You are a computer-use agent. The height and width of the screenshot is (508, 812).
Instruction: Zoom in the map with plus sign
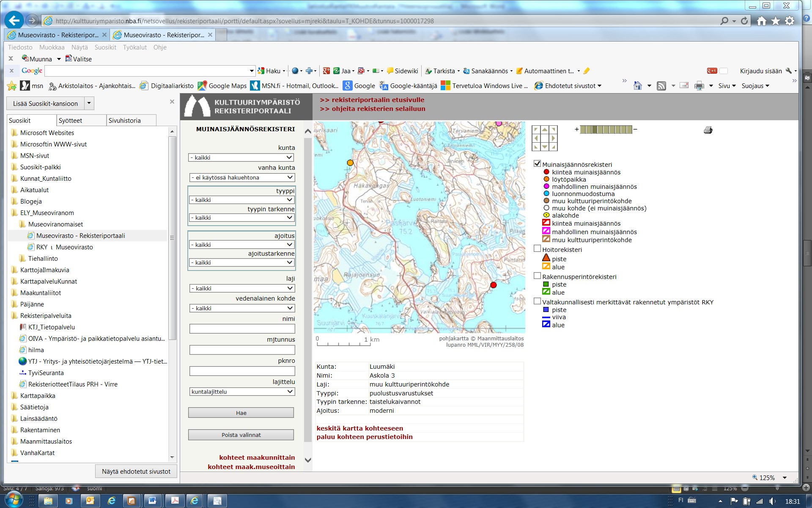tap(577, 129)
